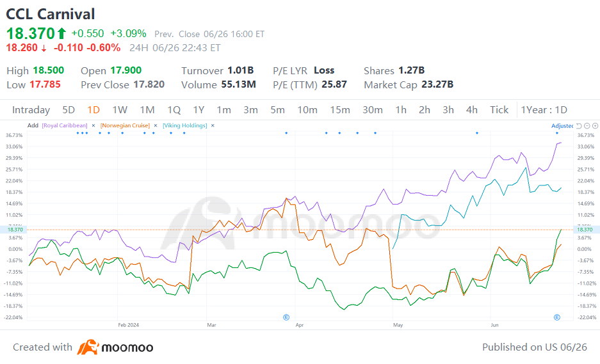Select the 4h interval tab
The width and height of the screenshot is (600, 364).
tap(472, 110)
